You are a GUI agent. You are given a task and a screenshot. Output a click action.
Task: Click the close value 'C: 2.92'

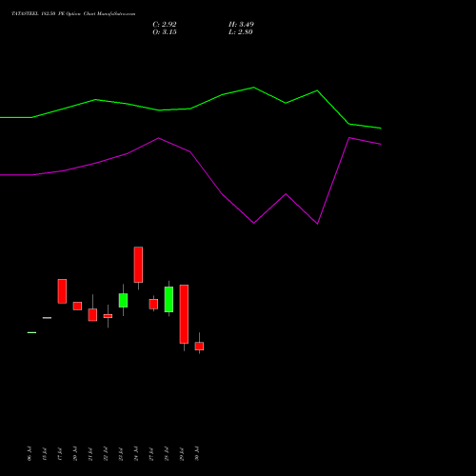(165, 25)
